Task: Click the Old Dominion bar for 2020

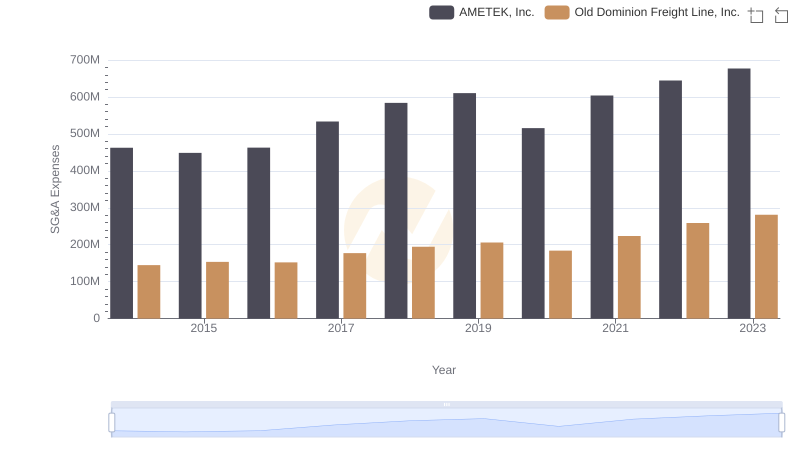Action: click(x=560, y=285)
